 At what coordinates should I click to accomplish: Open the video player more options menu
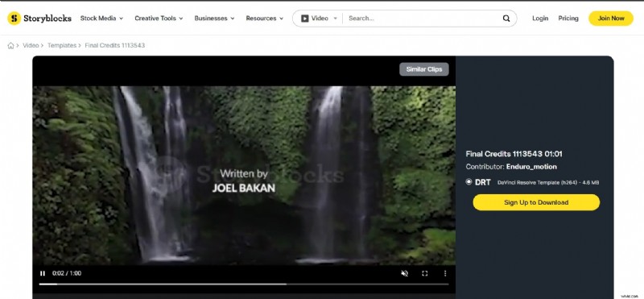(445, 273)
